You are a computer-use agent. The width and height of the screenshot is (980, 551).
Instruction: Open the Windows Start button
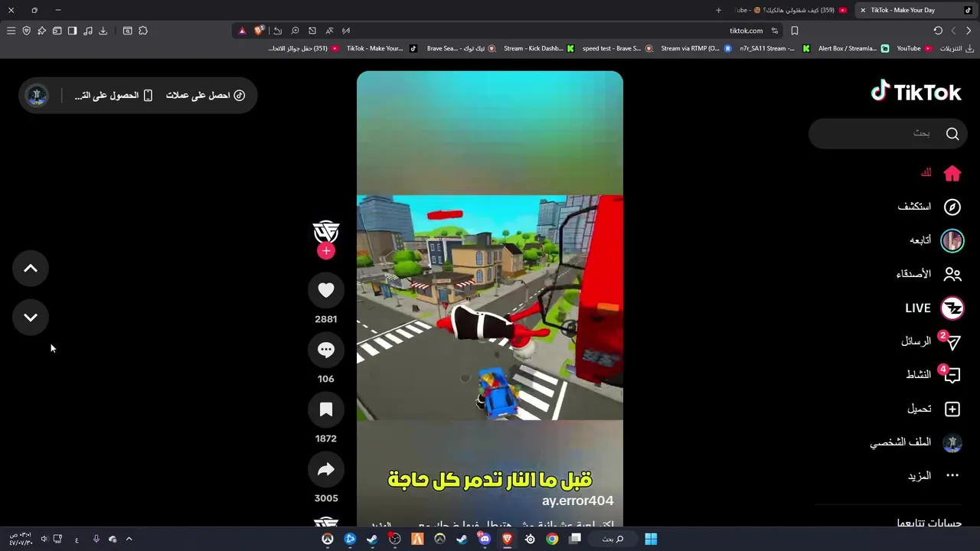651,539
